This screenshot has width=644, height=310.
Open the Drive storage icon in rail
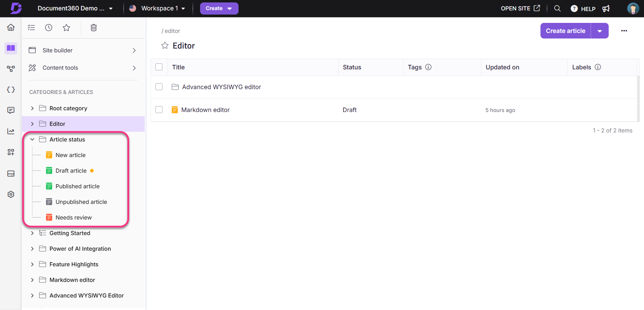[x=11, y=173]
